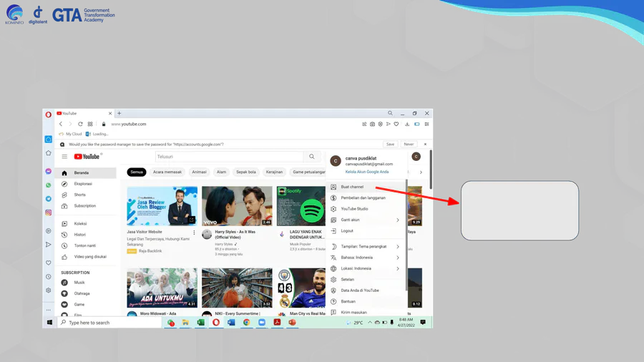This screenshot has height=362, width=644.
Task: Click Save on the password prompt
Action: 390,144
